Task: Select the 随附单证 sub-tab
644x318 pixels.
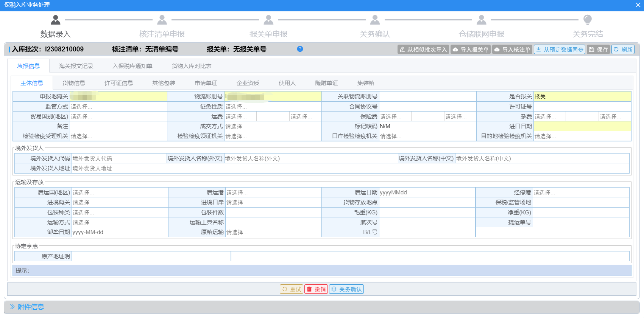Action: click(x=326, y=83)
